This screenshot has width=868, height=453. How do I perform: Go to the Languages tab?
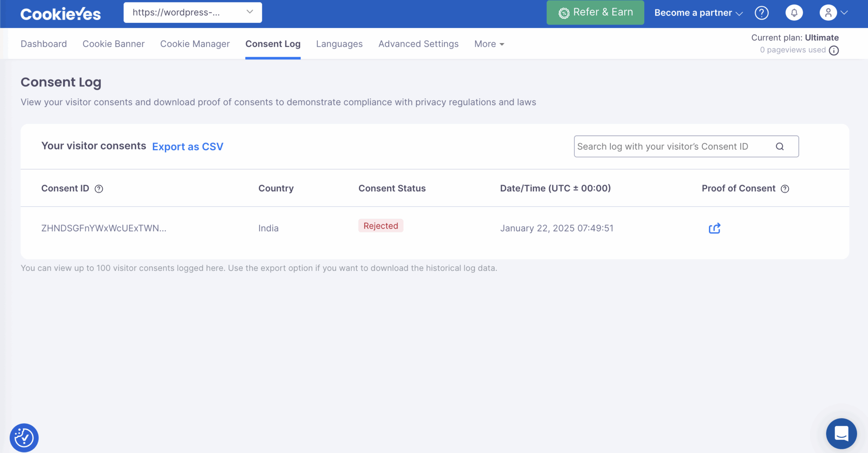[x=339, y=44]
